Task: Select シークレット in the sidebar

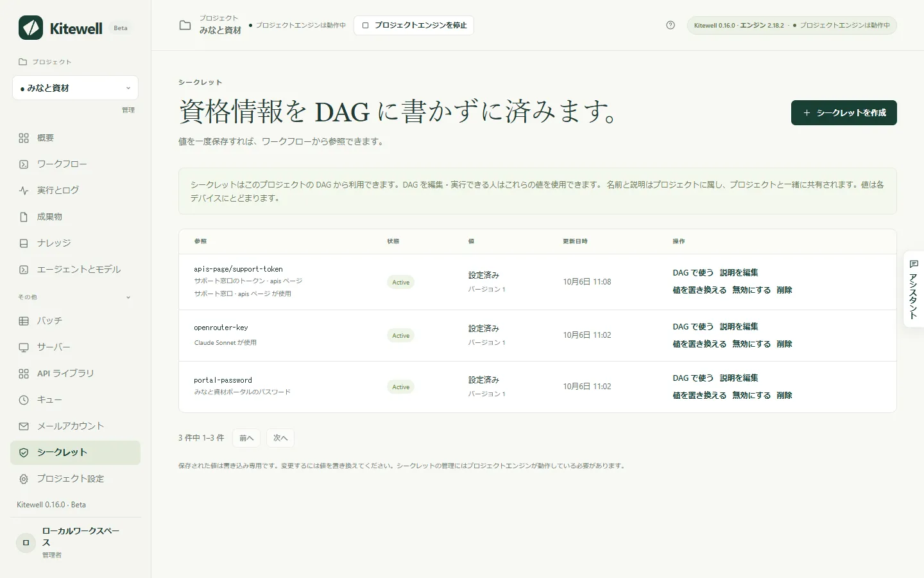Action: pyautogui.click(x=75, y=453)
